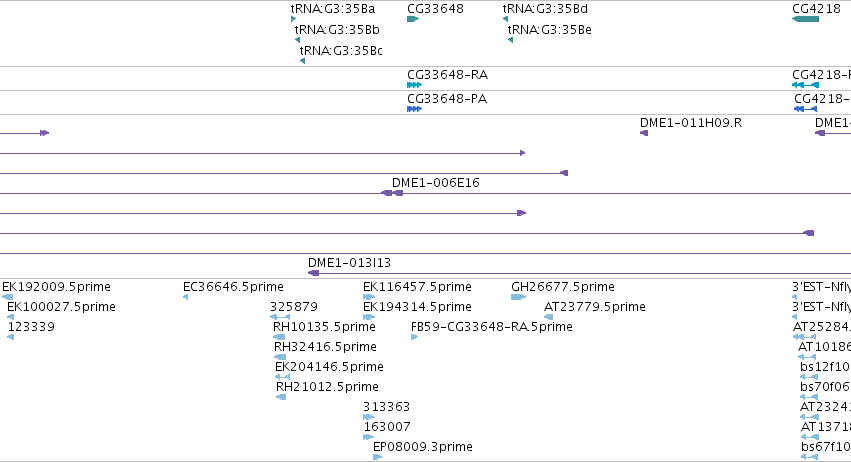Click the DME1-006E16 clone arrowhead
The image size is (851, 462).
(392, 193)
